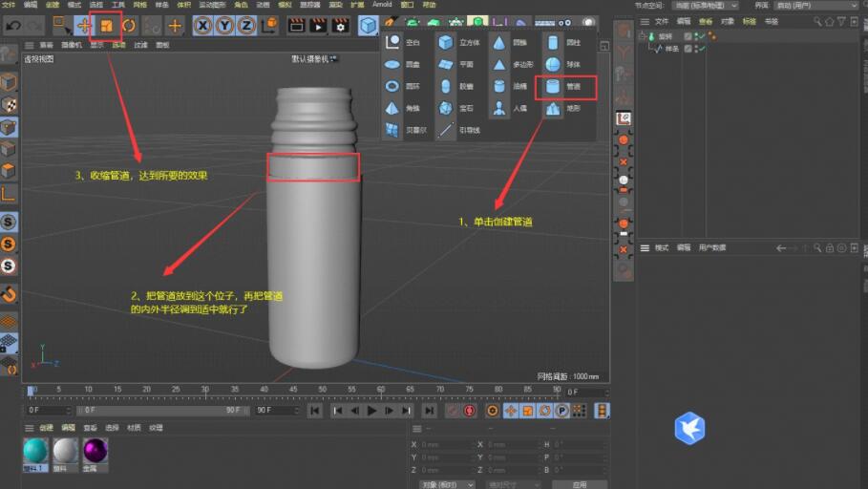Image resolution: width=868 pixels, height=489 pixels.
Task: Click the record keyframe button
Action: click(453, 411)
